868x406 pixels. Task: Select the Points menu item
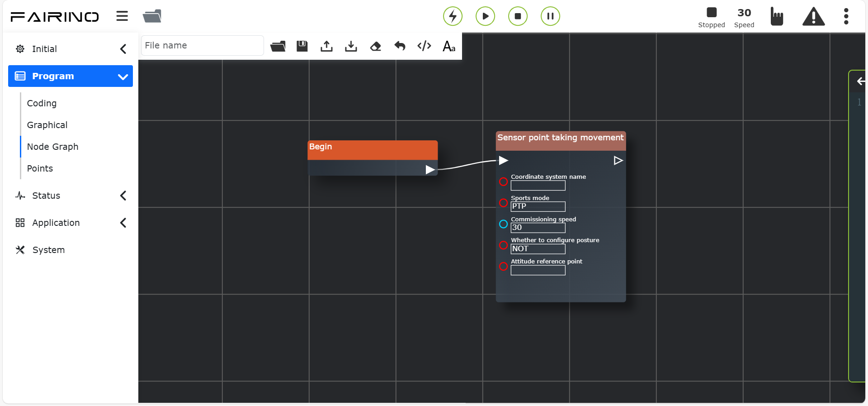click(x=40, y=168)
